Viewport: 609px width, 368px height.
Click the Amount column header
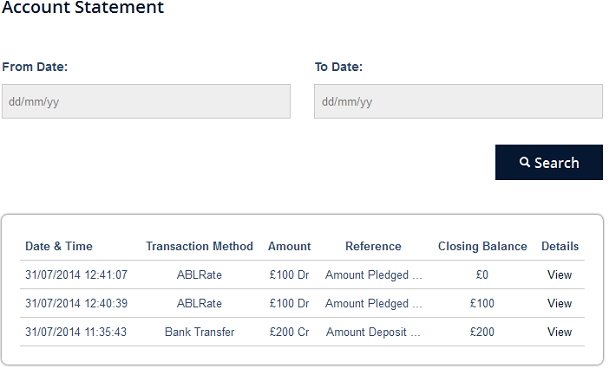pos(289,246)
